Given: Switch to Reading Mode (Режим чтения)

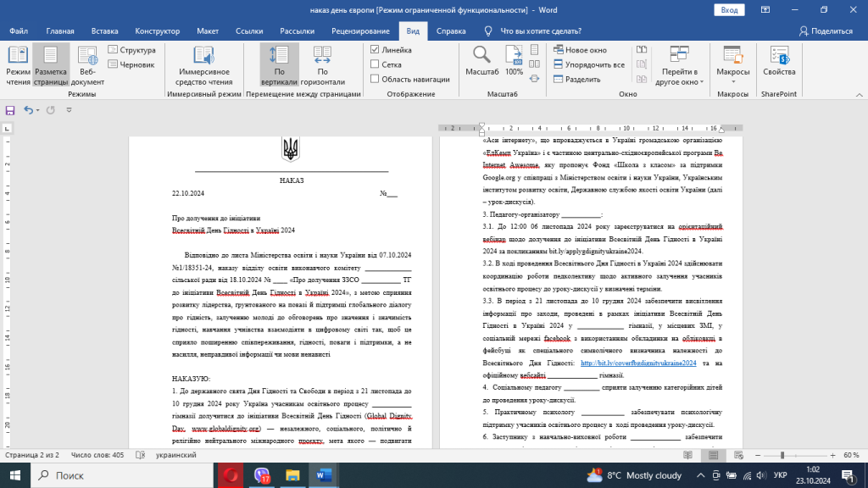Looking at the screenshot, I should point(18,65).
